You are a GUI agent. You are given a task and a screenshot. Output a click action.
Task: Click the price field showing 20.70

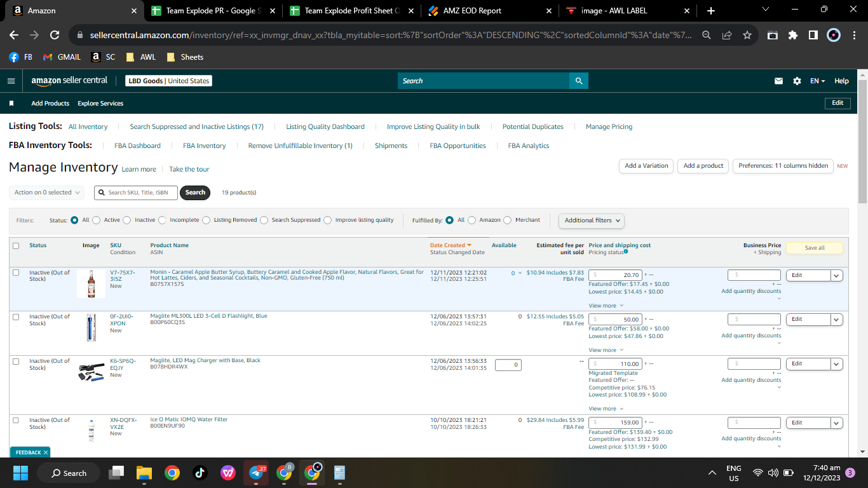tap(615, 275)
